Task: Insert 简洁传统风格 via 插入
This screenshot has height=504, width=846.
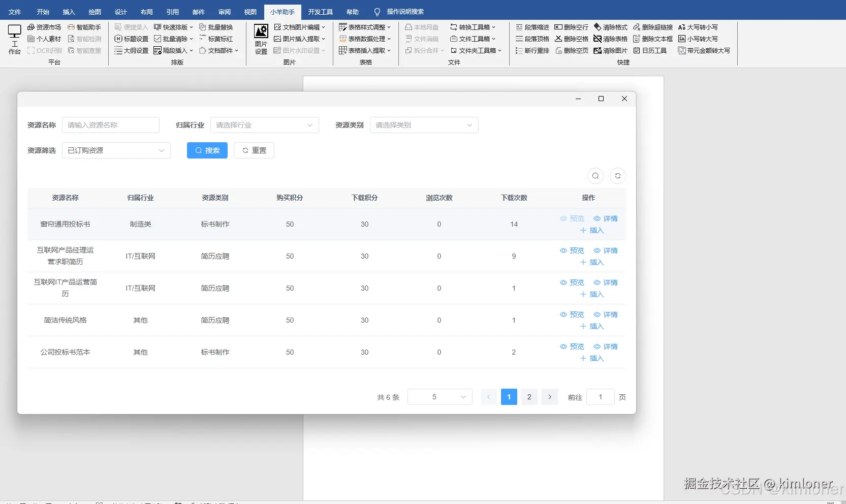Action: (x=592, y=326)
